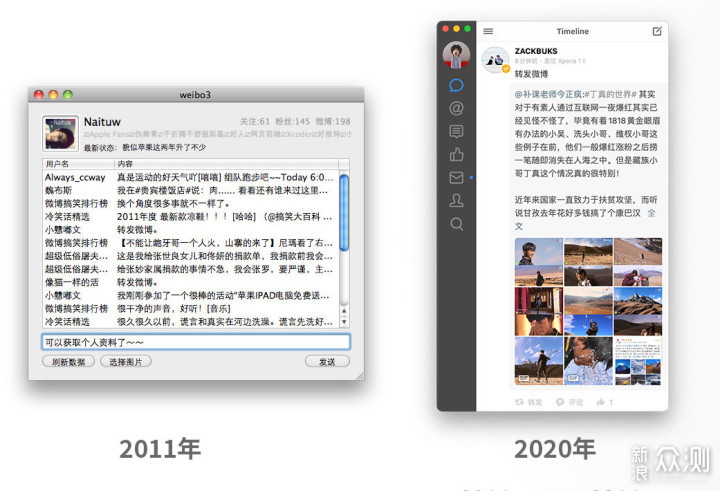Click the Naituw name in weibo3 window
Image resolution: width=720 pixels, height=491 pixels.
102,122
